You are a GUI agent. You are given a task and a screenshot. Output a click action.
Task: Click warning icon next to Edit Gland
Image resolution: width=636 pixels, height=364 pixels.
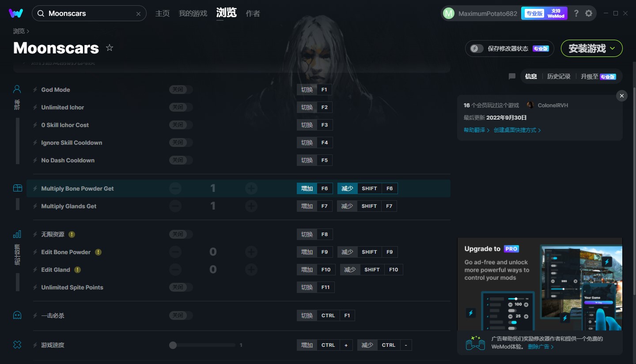coord(77,270)
